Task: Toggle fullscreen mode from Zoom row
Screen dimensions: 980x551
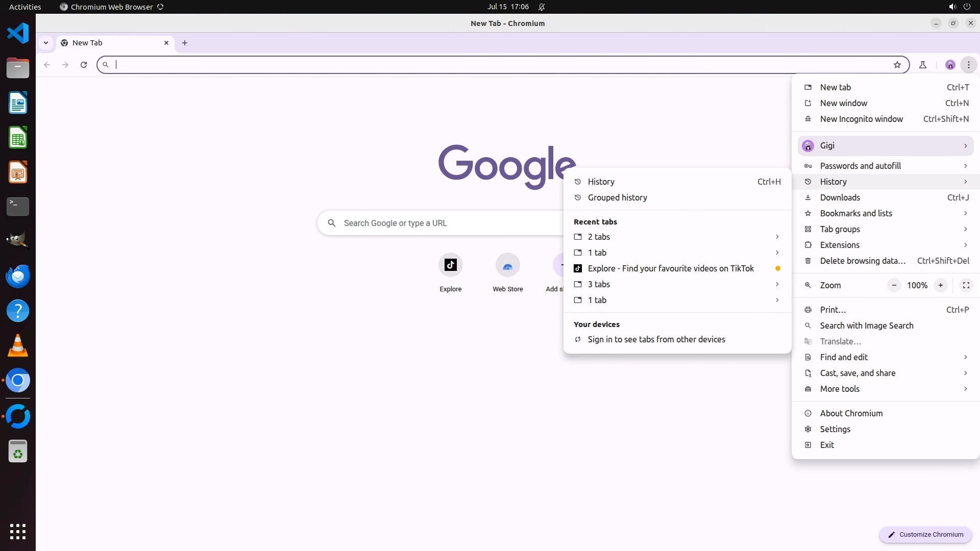Action: pyautogui.click(x=966, y=285)
